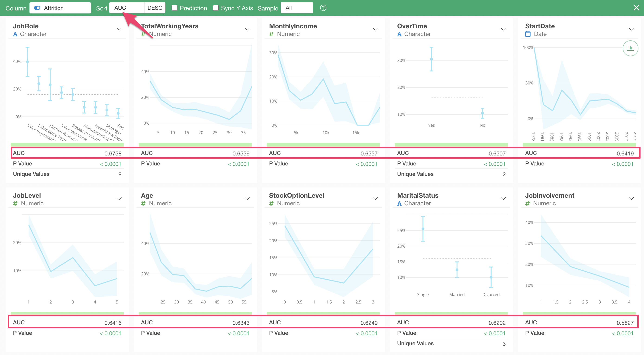The width and height of the screenshot is (644, 355).
Task: Click the calendar Date type icon under StartDate
Action: click(528, 34)
